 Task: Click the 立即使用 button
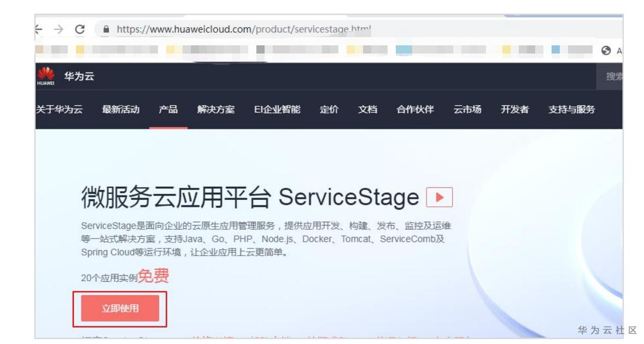click(120, 309)
